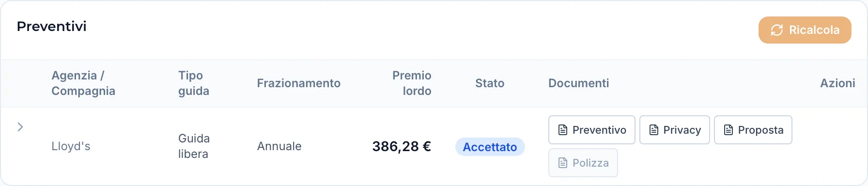Click the Tipo guida column header
The width and height of the screenshot is (868, 186).
coord(194,83)
